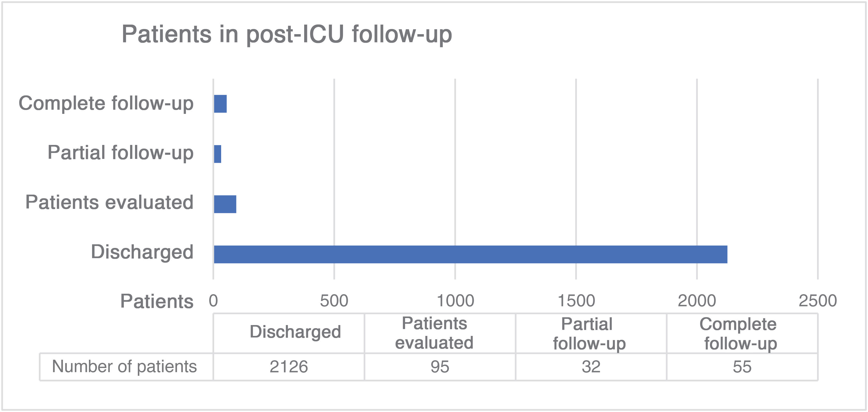Select the 2500 axis tick label
This screenshot has height=412, width=868.
[818, 301]
